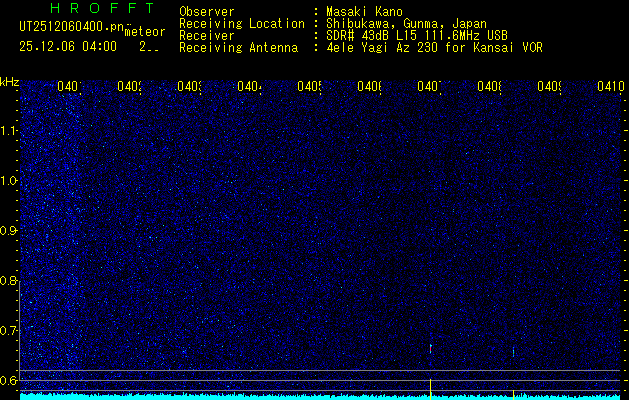This screenshot has width=629, height=400.
Task: Click the Receiving Antenna label
Action: pyautogui.click(x=239, y=48)
